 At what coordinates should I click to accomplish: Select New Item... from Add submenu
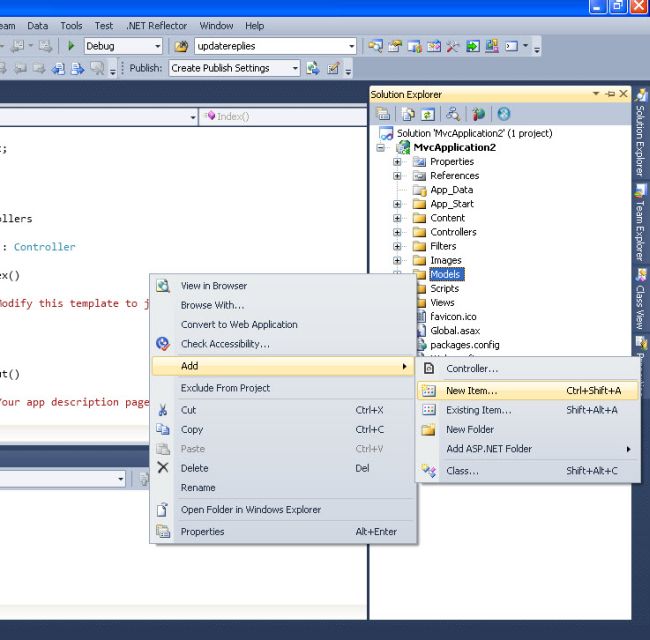coord(471,391)
